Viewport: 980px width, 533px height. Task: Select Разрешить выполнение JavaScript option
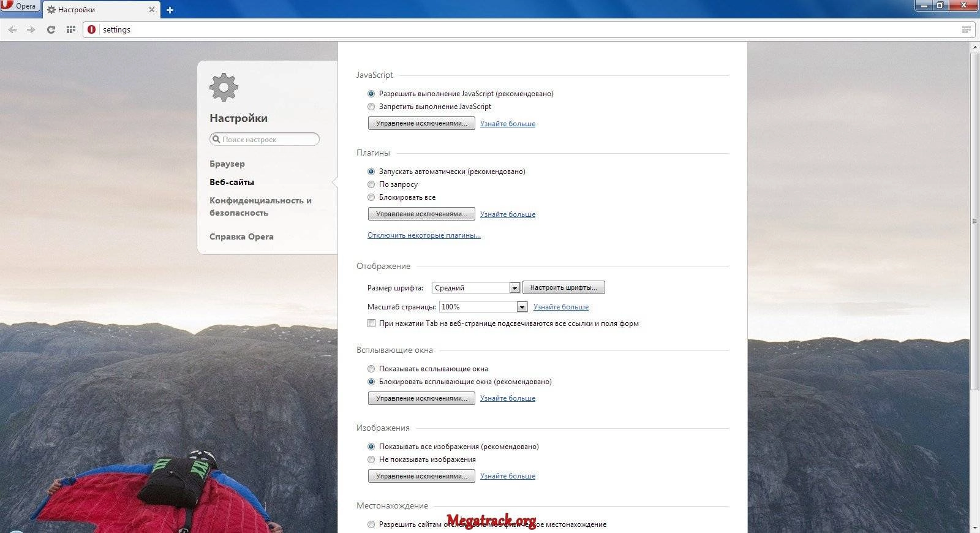coord(371,94)
